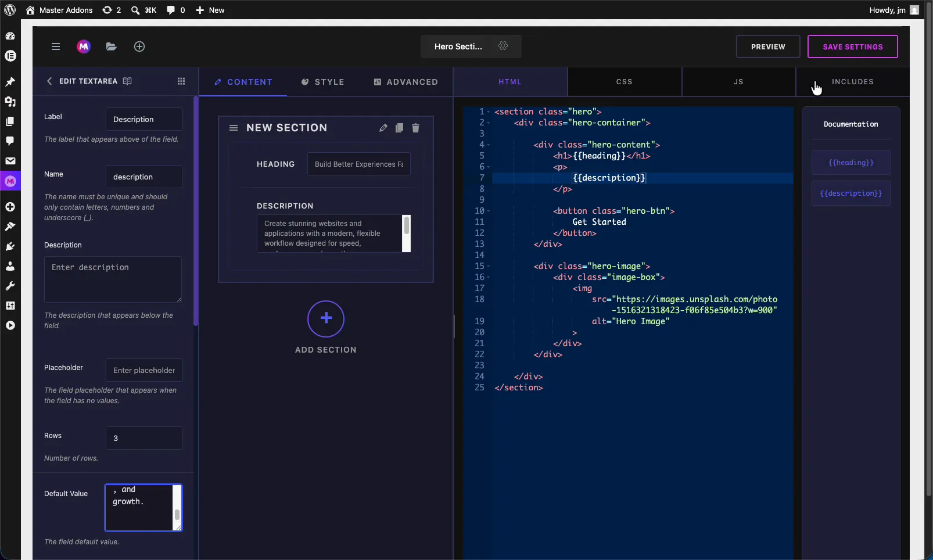
Task: Open the Users icon in admin sidebar
Action: (10, 266)
